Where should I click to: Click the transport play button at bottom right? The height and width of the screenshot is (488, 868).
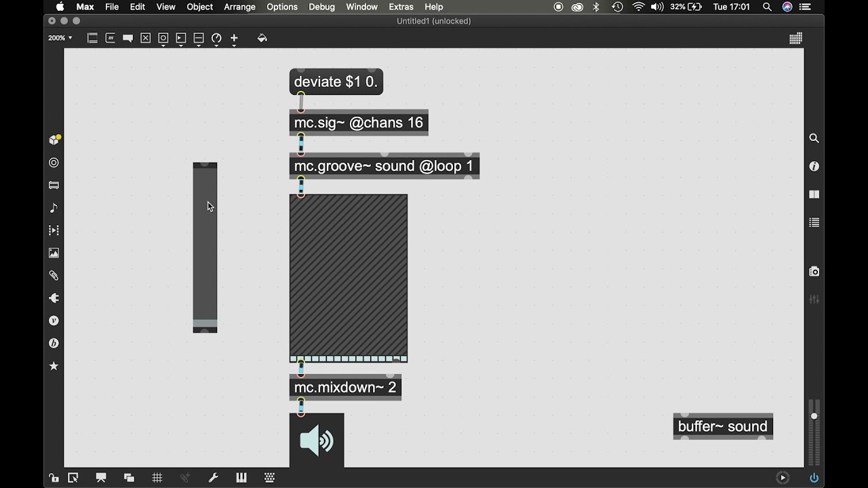coord(783,478)
